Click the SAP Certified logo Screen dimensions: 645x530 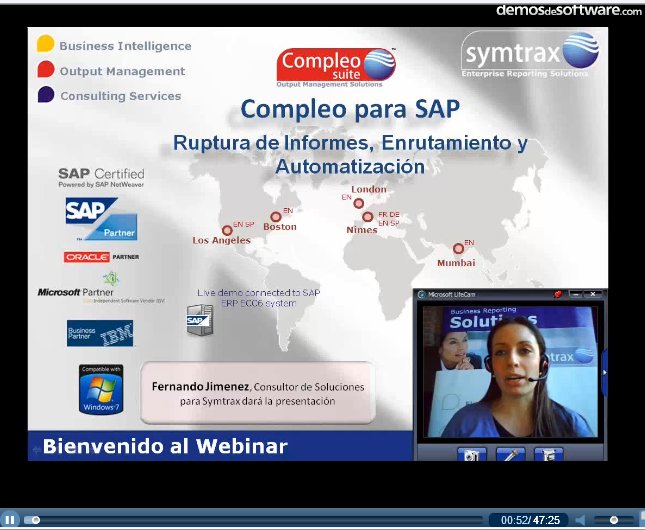101,177
